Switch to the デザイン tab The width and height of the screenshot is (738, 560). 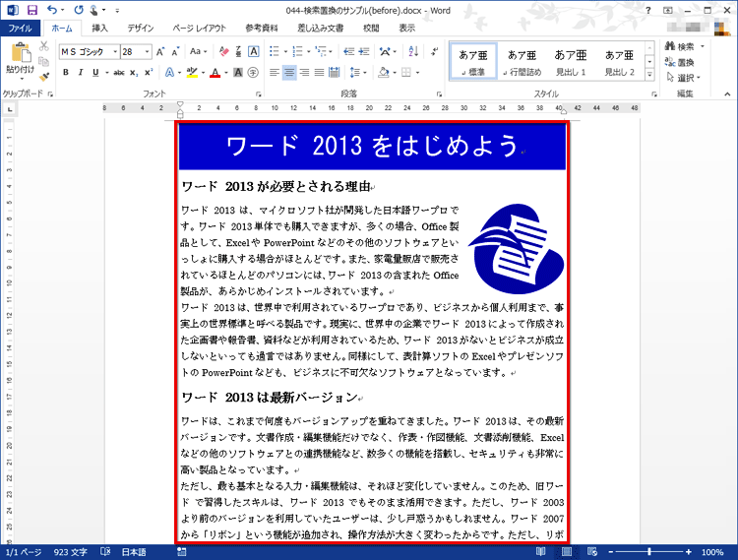tap(141, 29)
